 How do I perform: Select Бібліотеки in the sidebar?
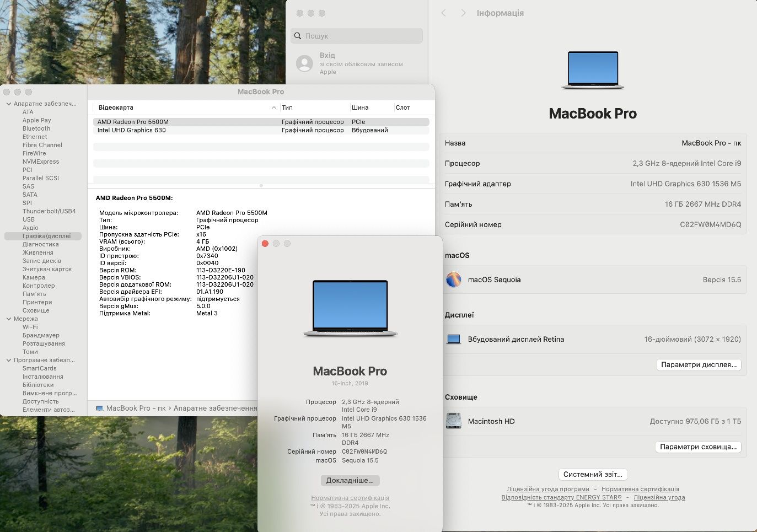tap(38, 385)
